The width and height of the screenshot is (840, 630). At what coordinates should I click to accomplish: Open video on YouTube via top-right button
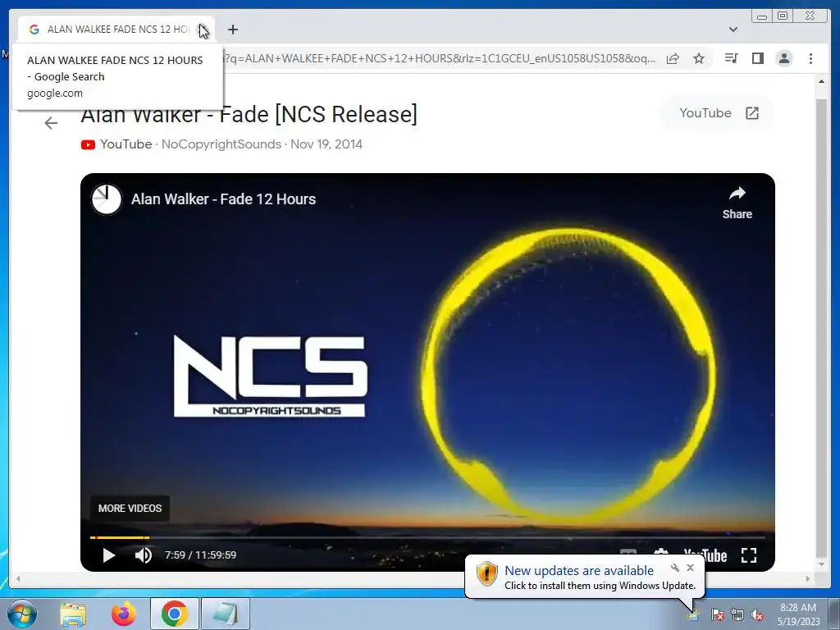[719, 113]
